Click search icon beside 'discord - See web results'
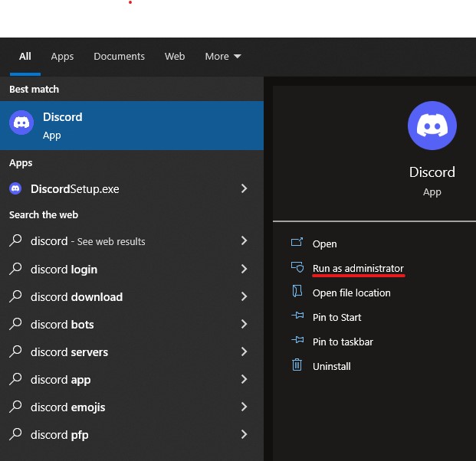 point(15,240)
